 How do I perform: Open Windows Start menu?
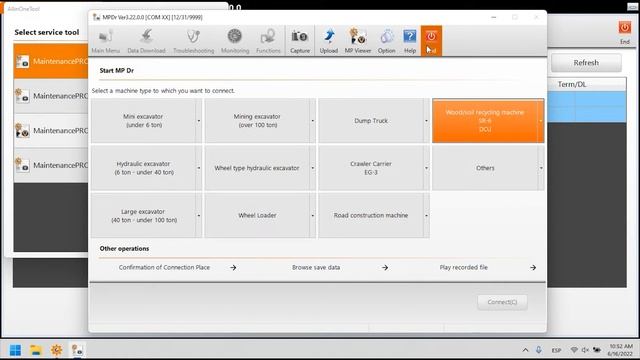16,350
